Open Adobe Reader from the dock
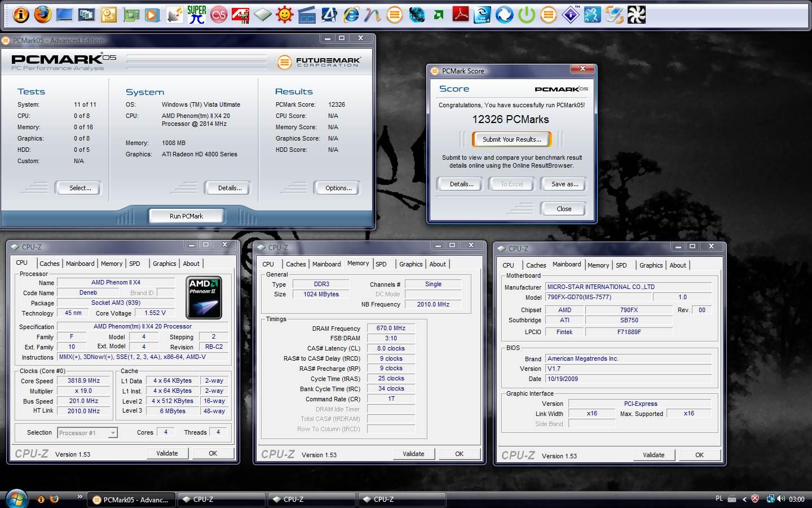The height and width of the screenshot is (508, 812). pyautogui.click(x=461, y=15)
